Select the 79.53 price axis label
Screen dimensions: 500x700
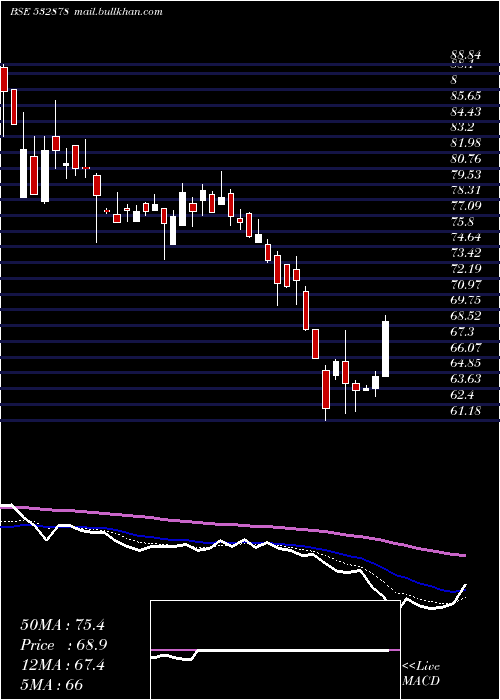tap(466, 174)
